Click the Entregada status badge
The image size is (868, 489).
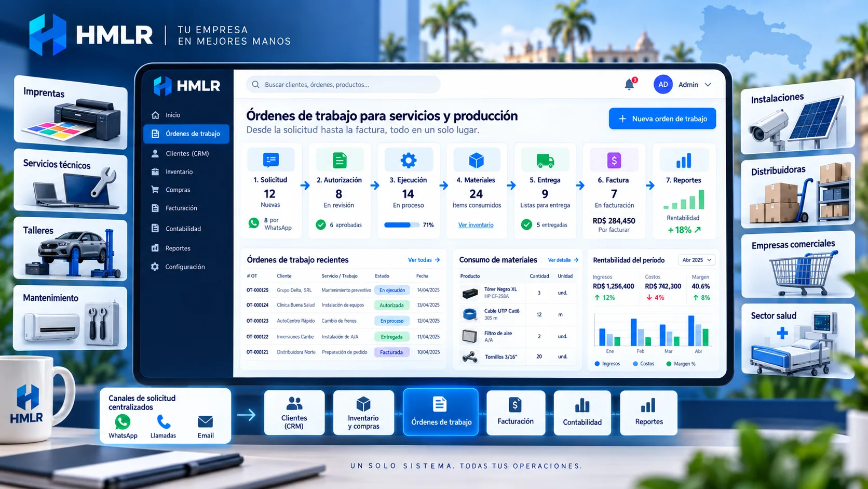pos(391,337)
